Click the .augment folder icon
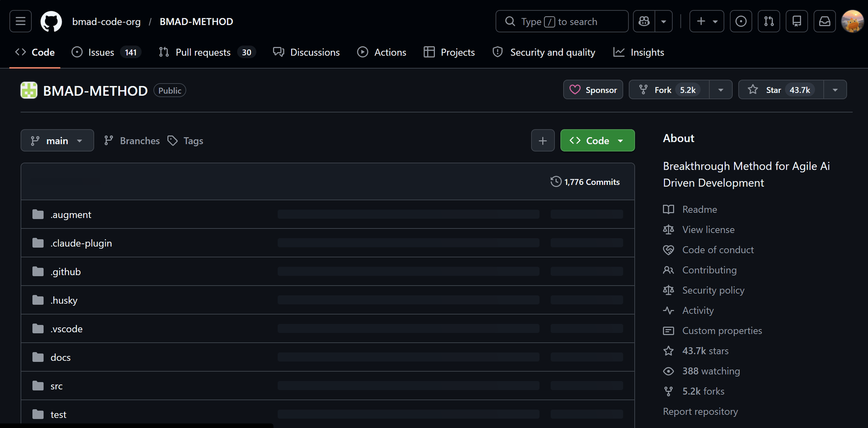Image resolution: width=868 pixels, height=428 pixels. 38,215
